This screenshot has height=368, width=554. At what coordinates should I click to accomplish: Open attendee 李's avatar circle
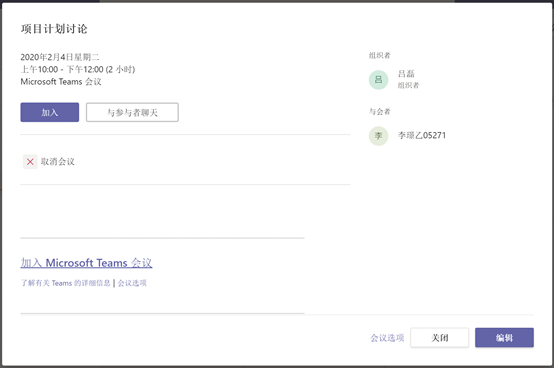point(378,136)
